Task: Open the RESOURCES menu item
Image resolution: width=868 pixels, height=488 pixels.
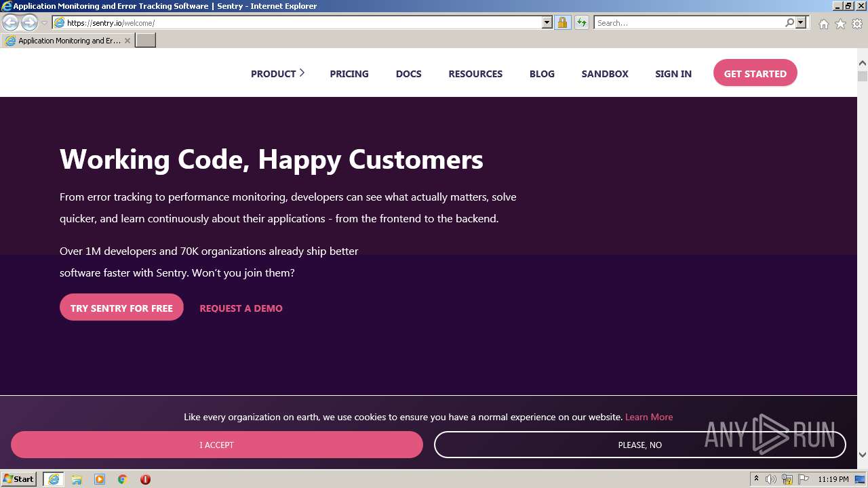Action: tap(475, 74)
